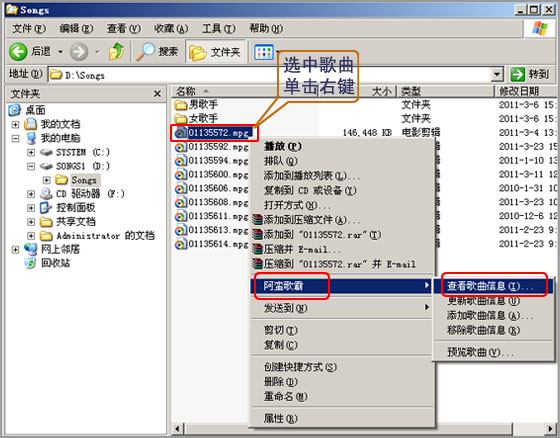Expand 我的文档 tree node
Viewport: 560px width, 438px height.
[15, 124]
